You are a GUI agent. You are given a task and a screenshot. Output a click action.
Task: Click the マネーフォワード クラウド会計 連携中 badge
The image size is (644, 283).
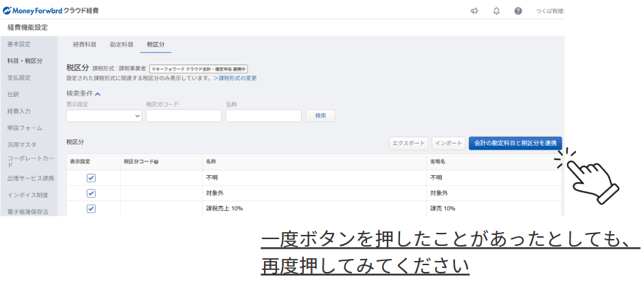tap(199, 69)
